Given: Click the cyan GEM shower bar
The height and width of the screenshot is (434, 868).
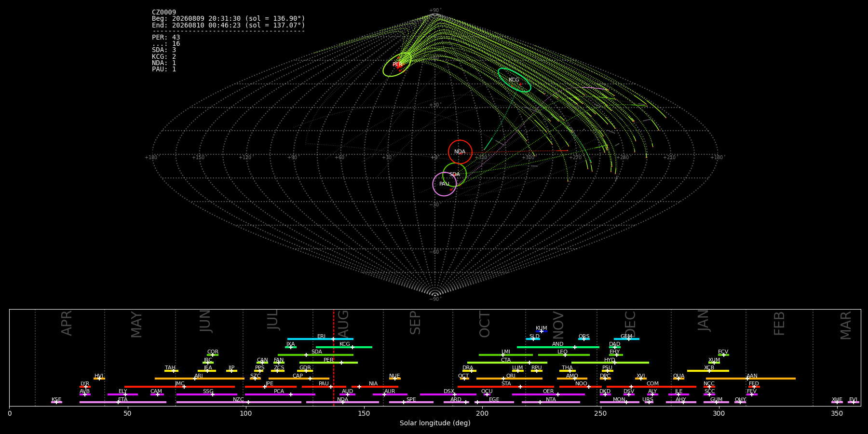Looking at the screenshot, I should (x=626, y=339).
